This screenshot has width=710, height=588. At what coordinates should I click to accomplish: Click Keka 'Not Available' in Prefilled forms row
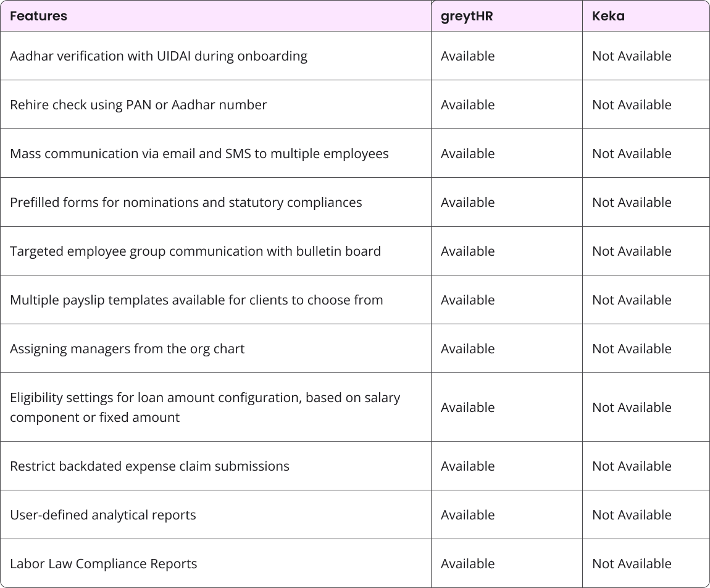[632, 202]
